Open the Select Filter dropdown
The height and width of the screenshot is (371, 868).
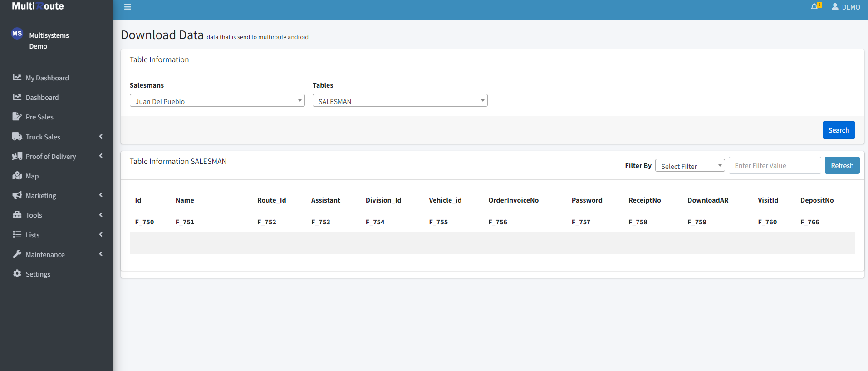pyautogui.click(x=690, y=166)
